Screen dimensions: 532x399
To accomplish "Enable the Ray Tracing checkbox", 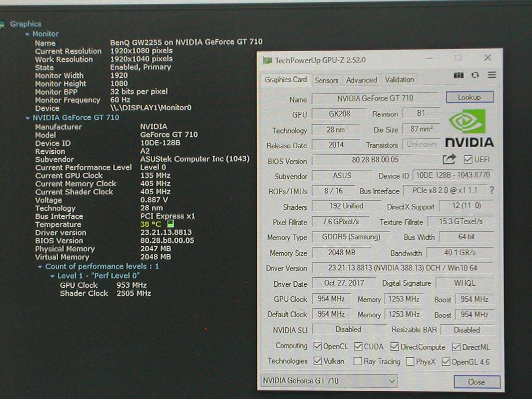I will (x=358, y=361).
